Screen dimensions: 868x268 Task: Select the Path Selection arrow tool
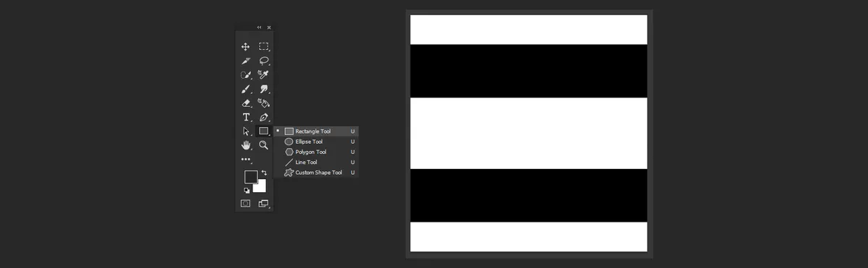tap(246, 131)
